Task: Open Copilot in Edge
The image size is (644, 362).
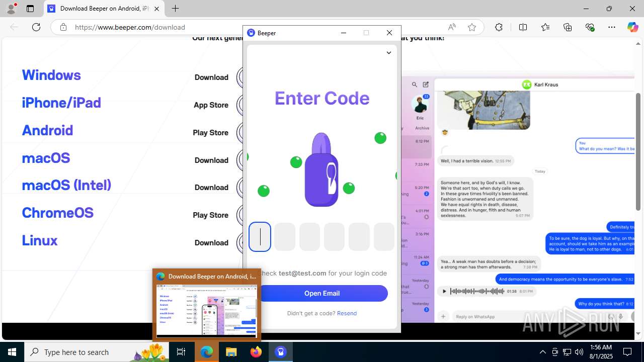Action: (632, 27)
